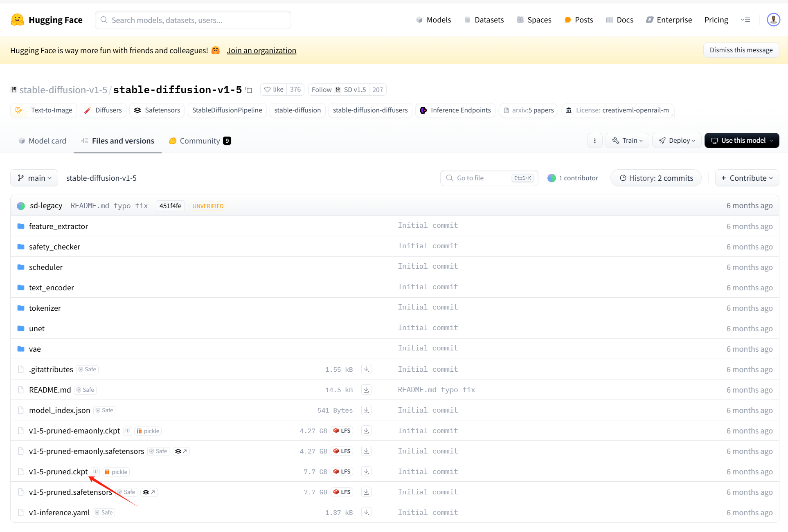Screen dimensions: 788x532
Task: Copy the model name with the copy icon
Action: coord(249,90)
